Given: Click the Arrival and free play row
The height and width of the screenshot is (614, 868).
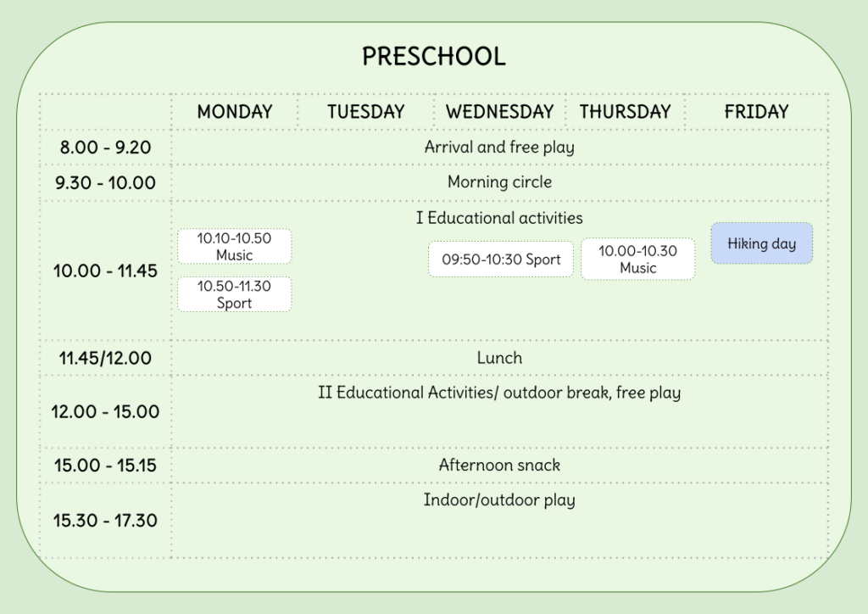Looking at the screenshot, I should tap(499, 148).
